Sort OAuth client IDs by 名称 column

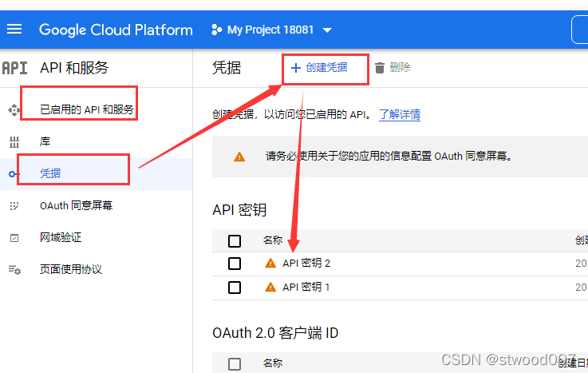(x=273, y=363)
